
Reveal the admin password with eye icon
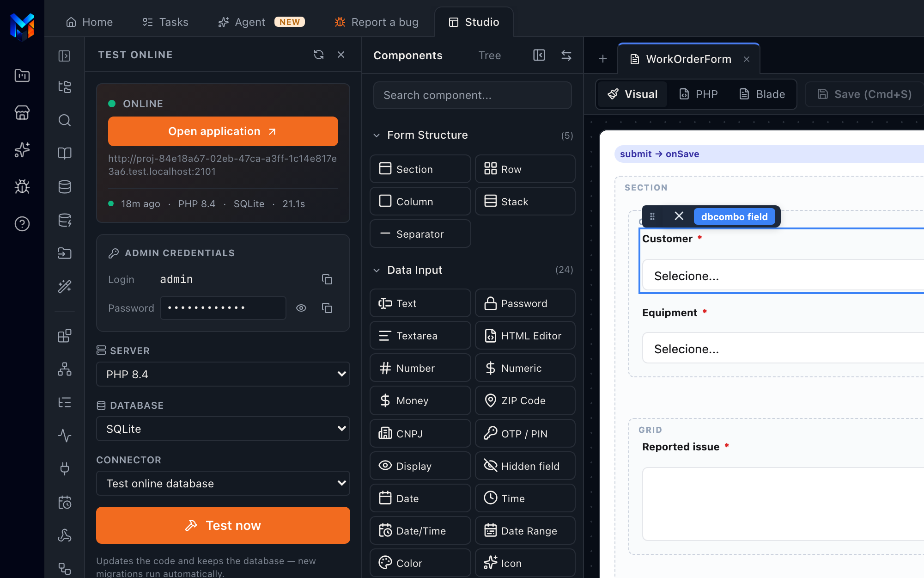tap(301, 308)
